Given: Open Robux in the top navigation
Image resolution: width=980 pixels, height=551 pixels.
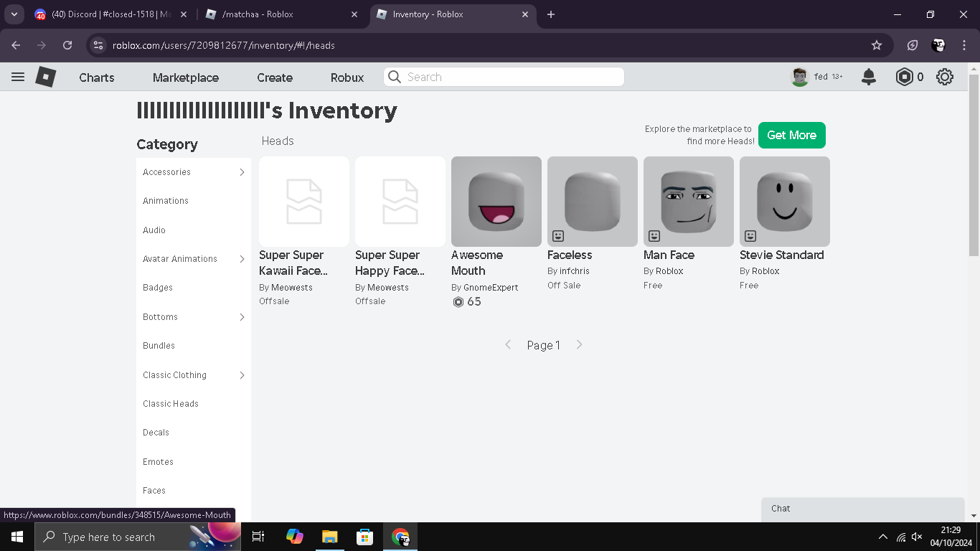Looking at the screenshot, I should click(x=347, y=77).
